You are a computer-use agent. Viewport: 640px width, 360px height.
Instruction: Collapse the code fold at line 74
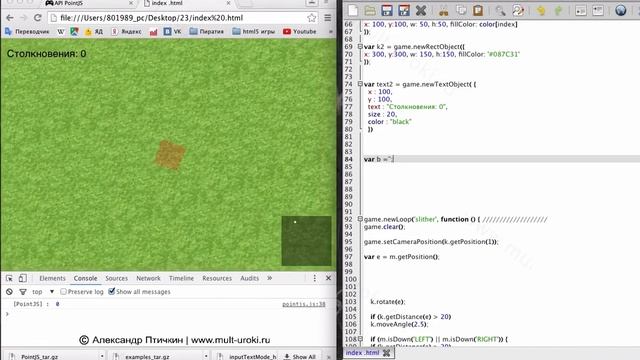(360, 84)
